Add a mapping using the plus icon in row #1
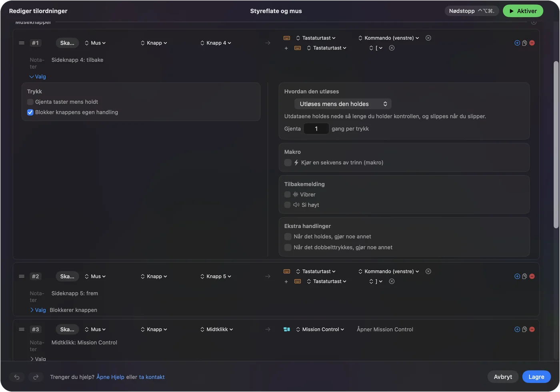 (x=517, y=43)
